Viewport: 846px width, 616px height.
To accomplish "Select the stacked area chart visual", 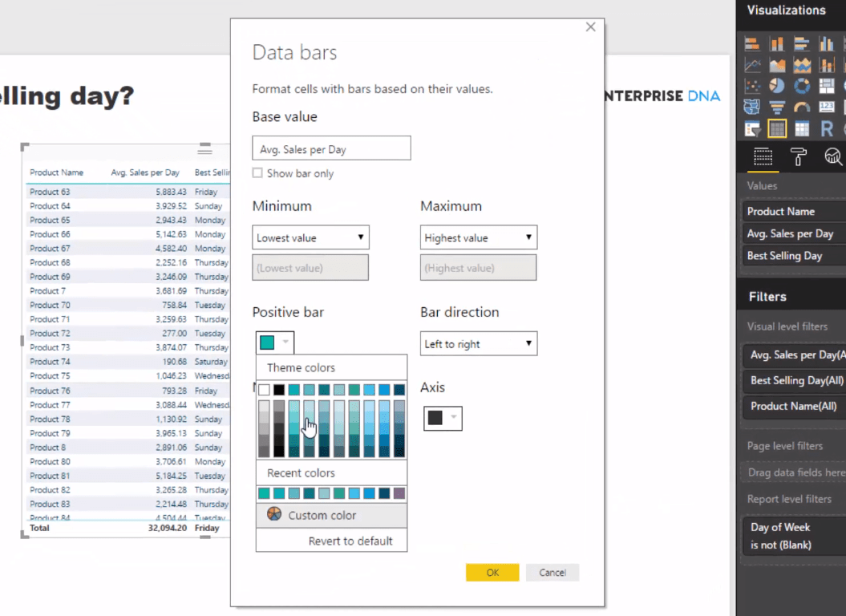I will pyautogui.click(x=802, y=65).
